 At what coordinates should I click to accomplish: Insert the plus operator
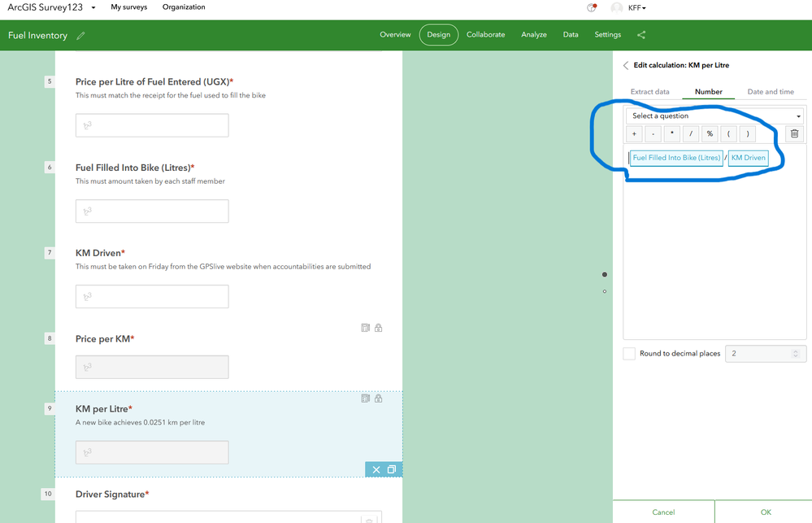tap(634, 133)
